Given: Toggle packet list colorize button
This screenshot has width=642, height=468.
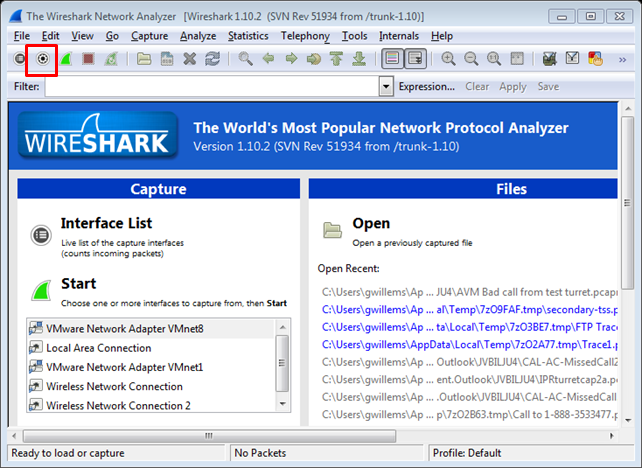Looking at the screenshot, I should (392, 59).
